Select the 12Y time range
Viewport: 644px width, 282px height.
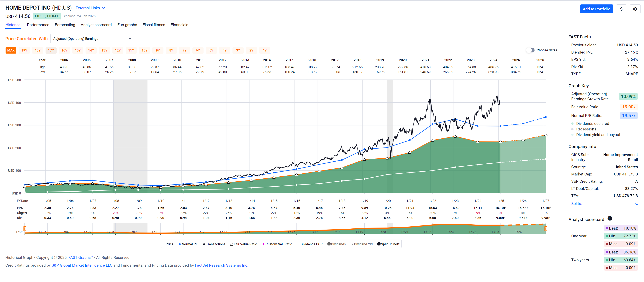[118, 50]
